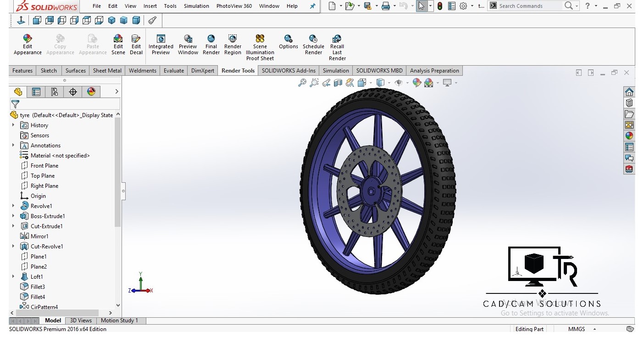Select the Edit Decal icon
The width and height of the screenshot is (644, 343).
coord(136,45)
